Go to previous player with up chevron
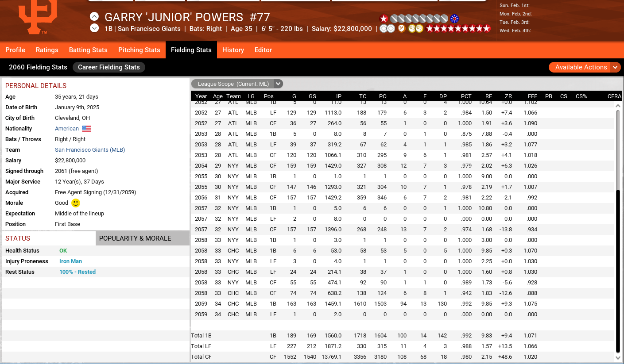Viewport: 624px width, 364px height. tap(94, 17)
